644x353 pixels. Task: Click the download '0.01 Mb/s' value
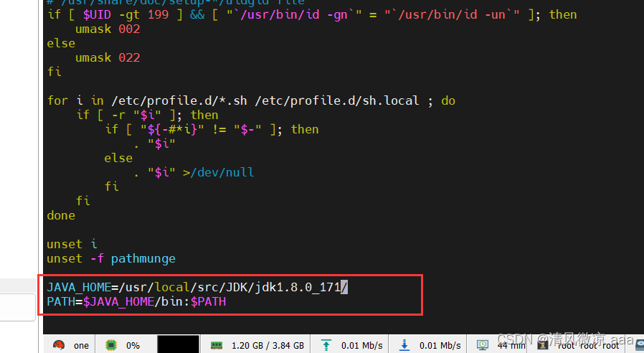click(440, 346)
